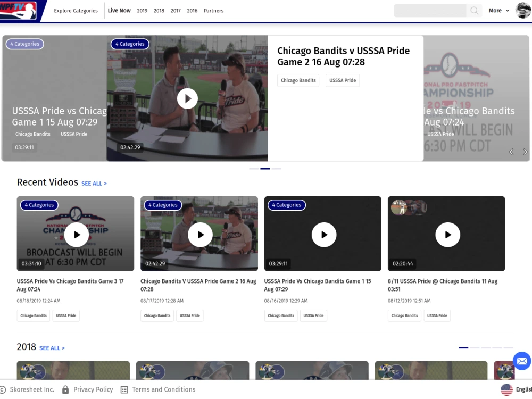Click USSSA Pride tag under 8/11 card
Image resolution: width=532 pixels, height=399 pixels.
(x=437, y=315)
